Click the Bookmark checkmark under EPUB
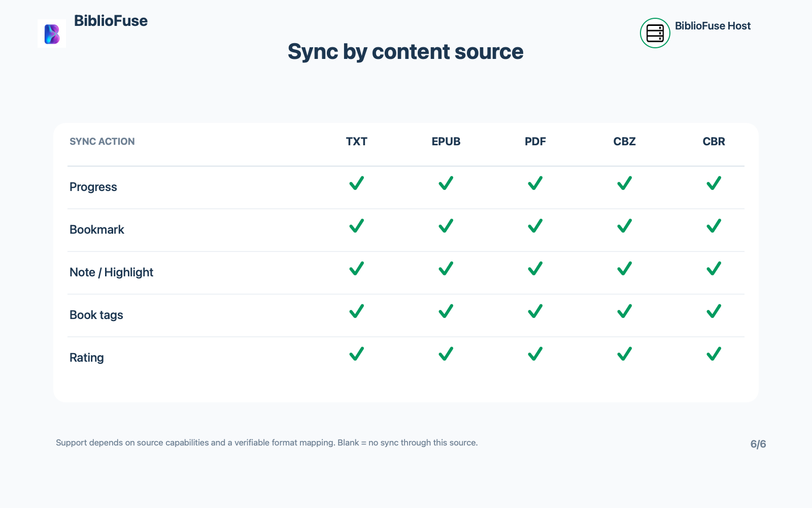The image size is (812, 508). click(446, 226)
